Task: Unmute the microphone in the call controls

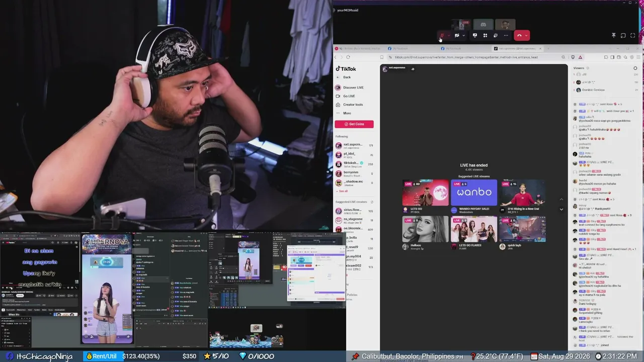Action: pyautogui.click(x=442, y=36)
